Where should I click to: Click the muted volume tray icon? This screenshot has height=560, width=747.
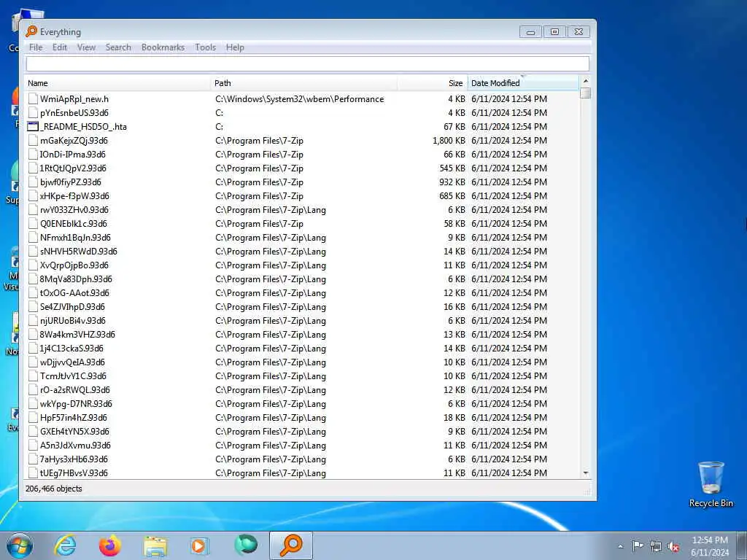(x=673, y=546)
